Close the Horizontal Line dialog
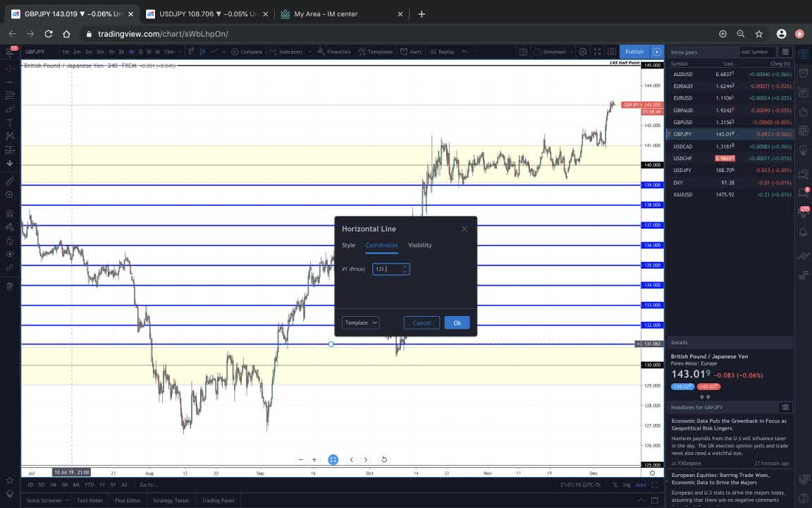The width and height of the screenshot is (812, 508). pyautogui.click(x=464, y=229)
